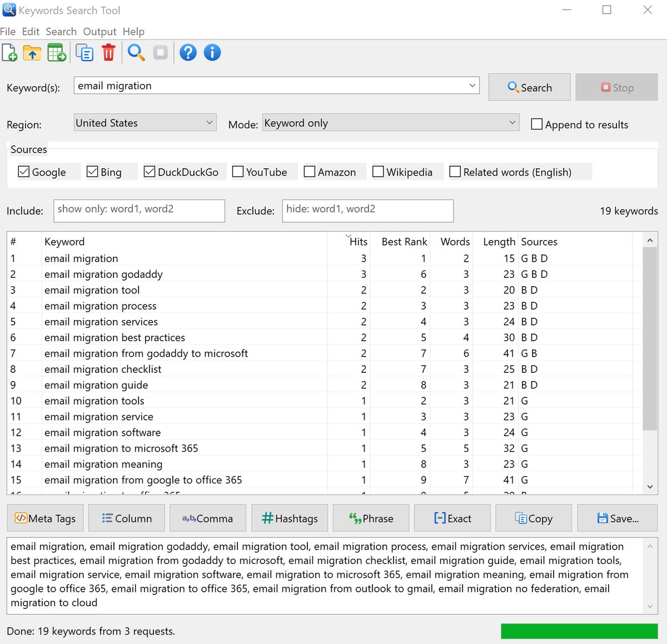Open the about info icon
Image resolution: width=667 pixels, height=644 pixels.
tap(212, 53)
